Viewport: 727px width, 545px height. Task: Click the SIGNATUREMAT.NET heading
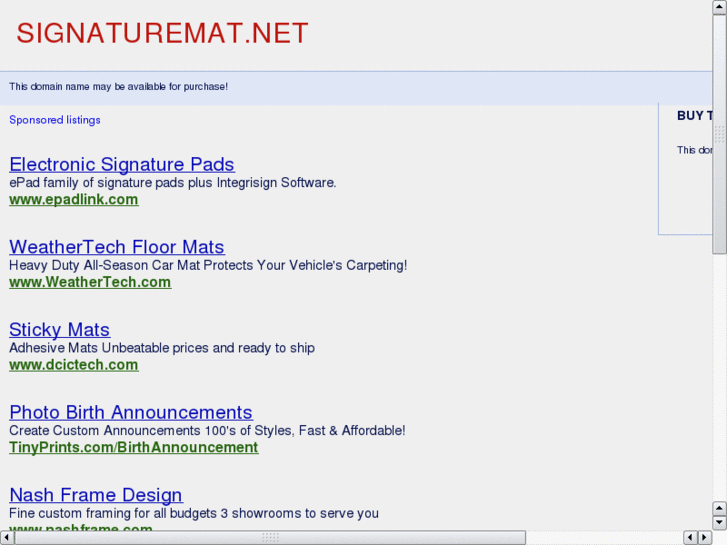pos(162,33)
